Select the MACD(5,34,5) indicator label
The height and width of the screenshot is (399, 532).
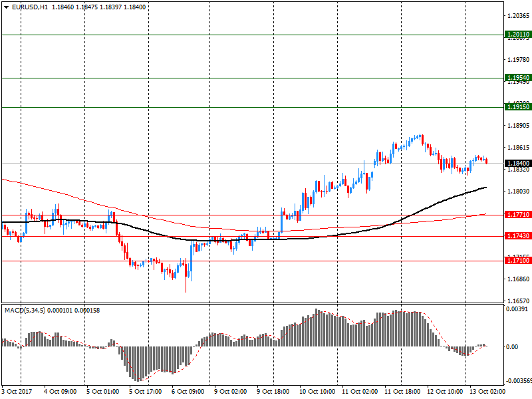click(25, 311)
